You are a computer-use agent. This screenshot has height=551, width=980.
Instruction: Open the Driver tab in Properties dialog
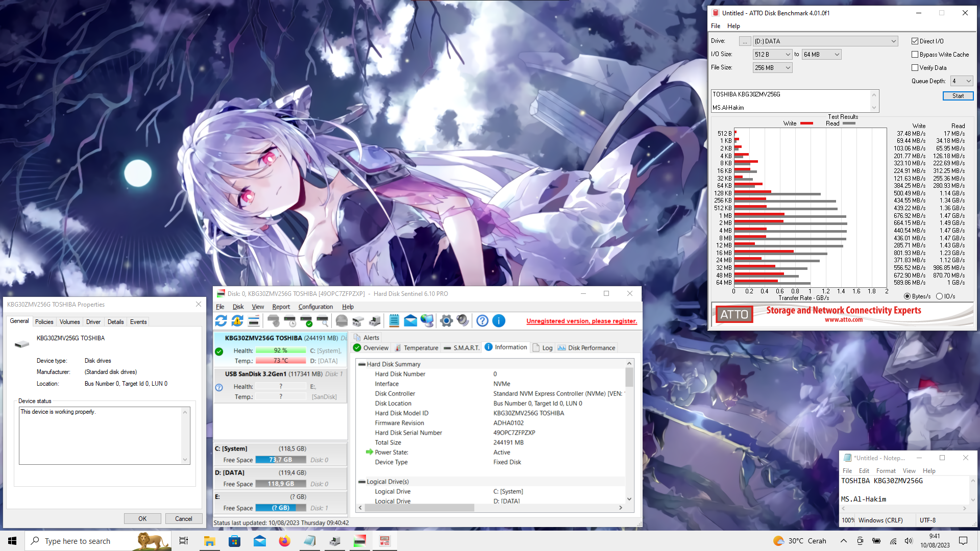pyautogui.click(x=93, y=322)
